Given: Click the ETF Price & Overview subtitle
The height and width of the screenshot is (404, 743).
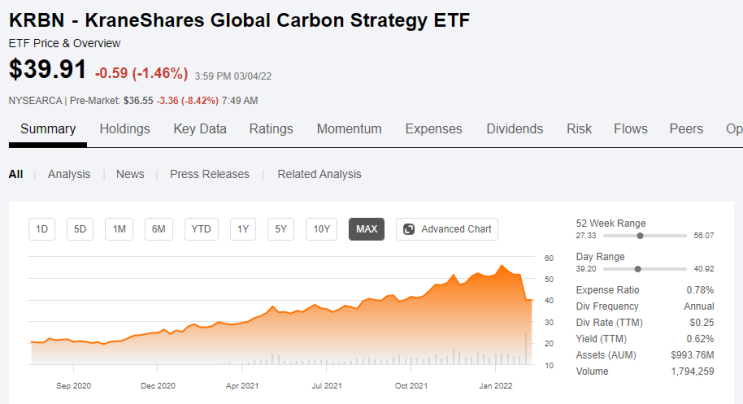Looking at the screenshot, I should point(64,43).
